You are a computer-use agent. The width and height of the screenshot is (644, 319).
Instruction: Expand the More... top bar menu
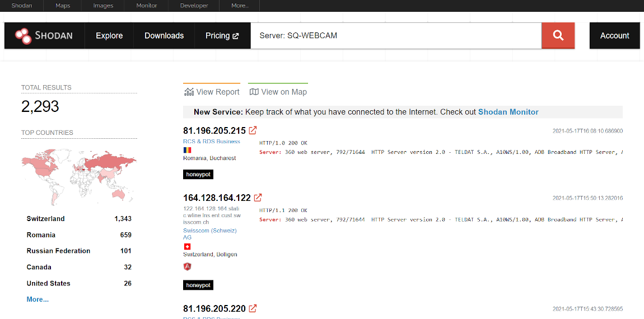point(240,6)
